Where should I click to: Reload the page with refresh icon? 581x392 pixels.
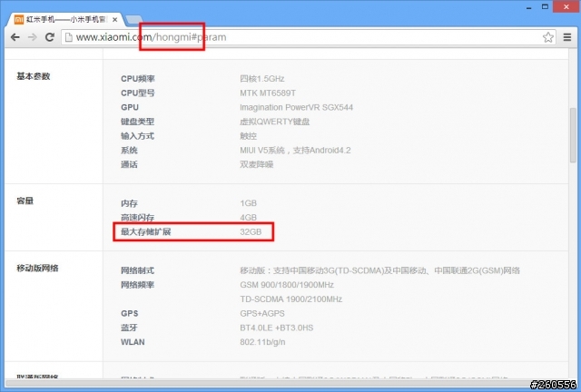coord(49,37)
